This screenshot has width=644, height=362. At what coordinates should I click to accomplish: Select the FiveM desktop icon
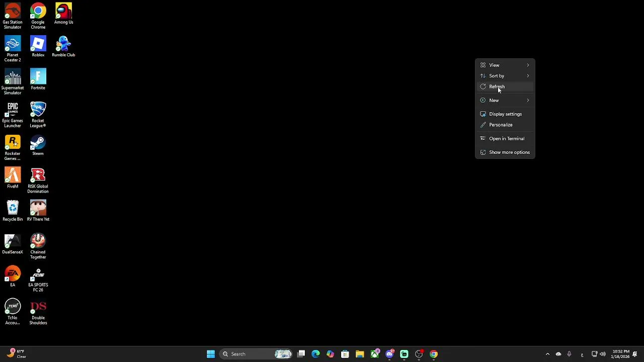13,177
